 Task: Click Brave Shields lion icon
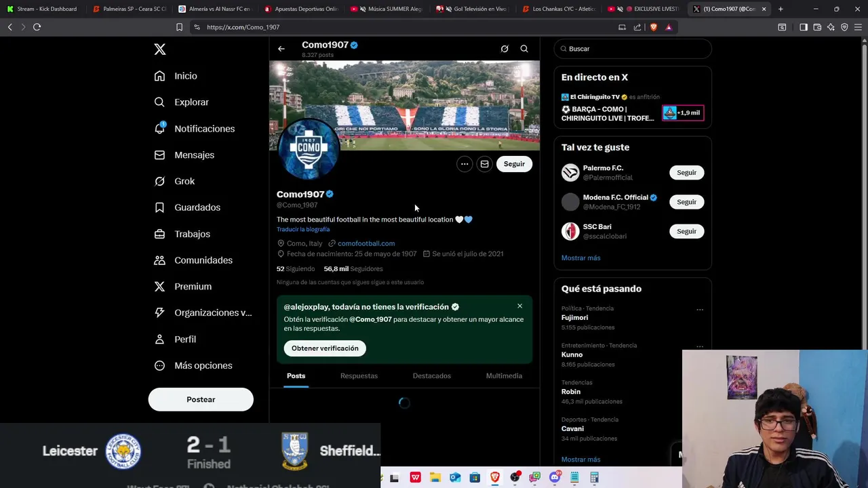[x=653, y=27]
